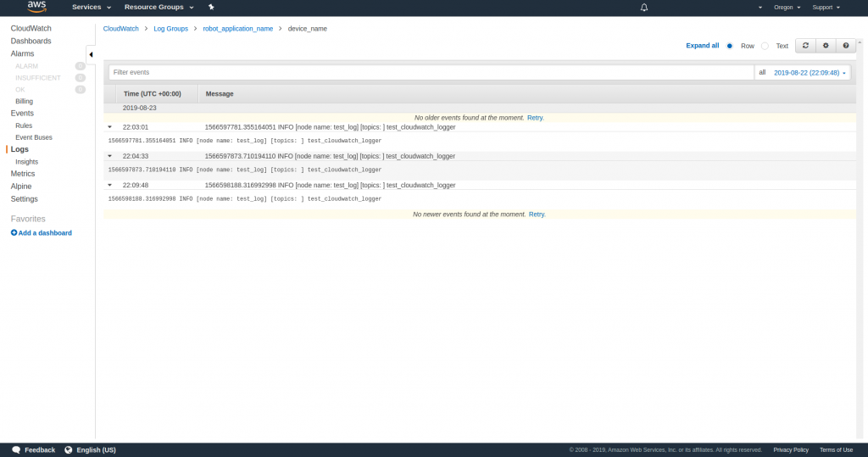This screenshot has height=457, width=868.
Task: Click the robot_application_name breadcrumb link
Action: [x=238, y=29]
